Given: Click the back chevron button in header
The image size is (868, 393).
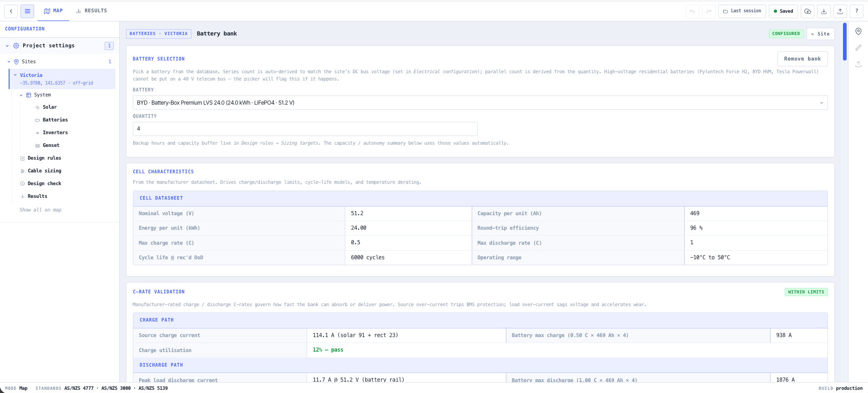Looking at the screenshot, I should coord(11,11).
